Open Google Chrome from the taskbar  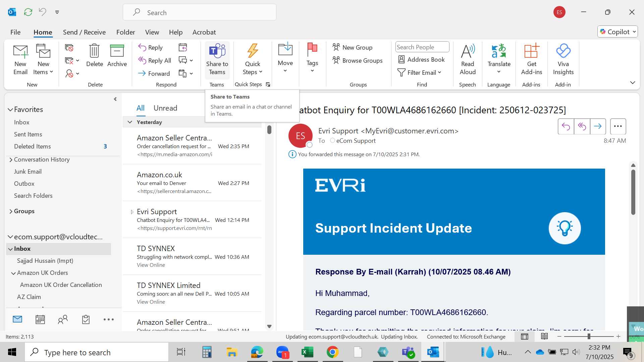click(332, 352)
